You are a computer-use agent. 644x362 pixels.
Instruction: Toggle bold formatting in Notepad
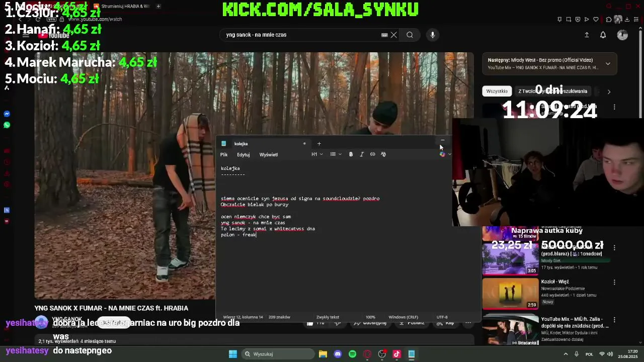click(351, 154)
